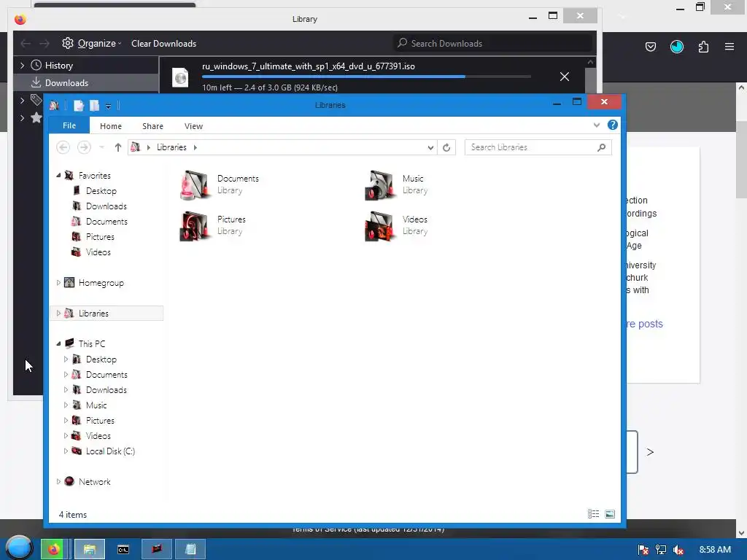Click the ISO download progress bar

pyautogui.click(x=366, y=76)
